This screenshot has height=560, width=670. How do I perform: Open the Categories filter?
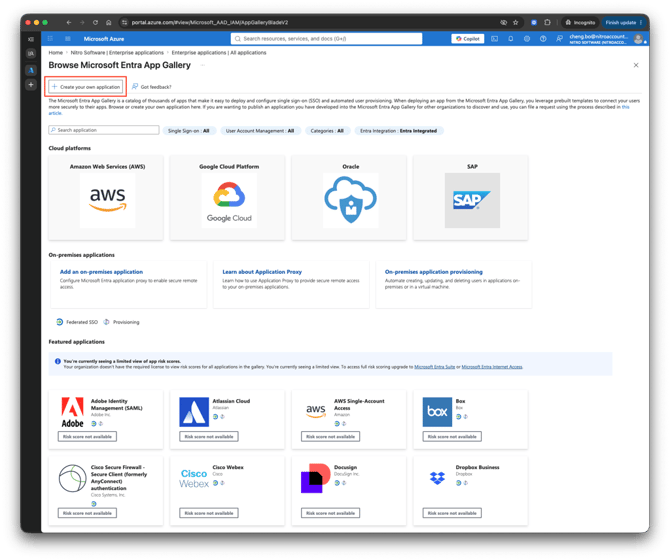pos(327,131)
